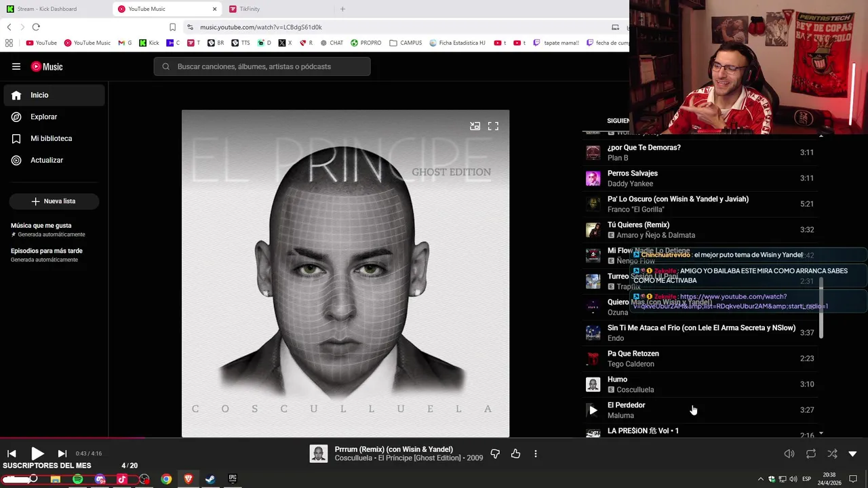Skip to next track

click(62, 453)
